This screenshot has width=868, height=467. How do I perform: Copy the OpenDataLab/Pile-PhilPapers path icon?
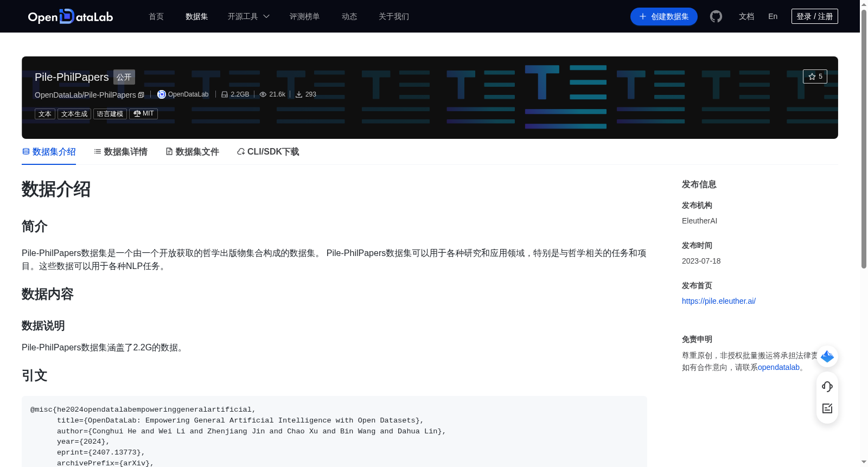tap(141, 95)
